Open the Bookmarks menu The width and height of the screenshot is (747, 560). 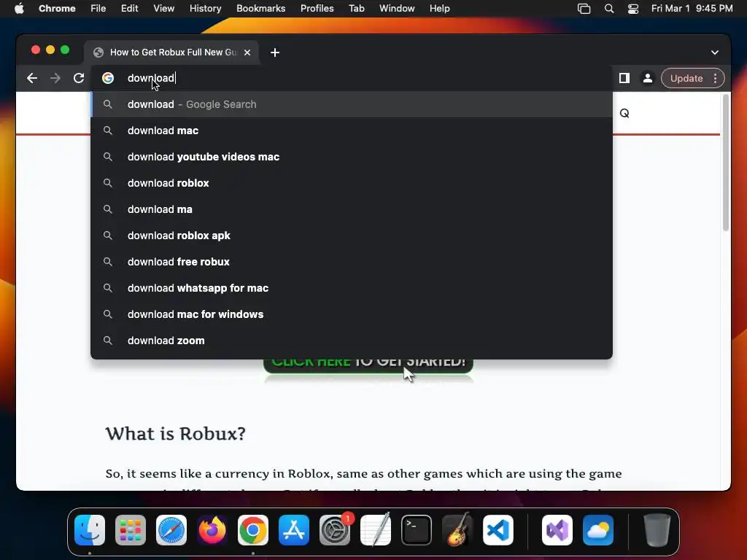[x=260, y=9]
